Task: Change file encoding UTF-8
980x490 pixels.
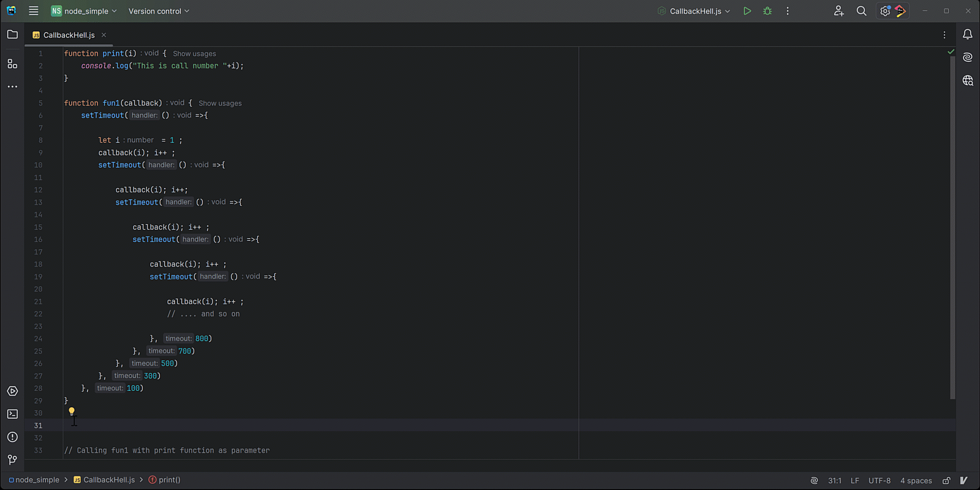Action: 880,481
